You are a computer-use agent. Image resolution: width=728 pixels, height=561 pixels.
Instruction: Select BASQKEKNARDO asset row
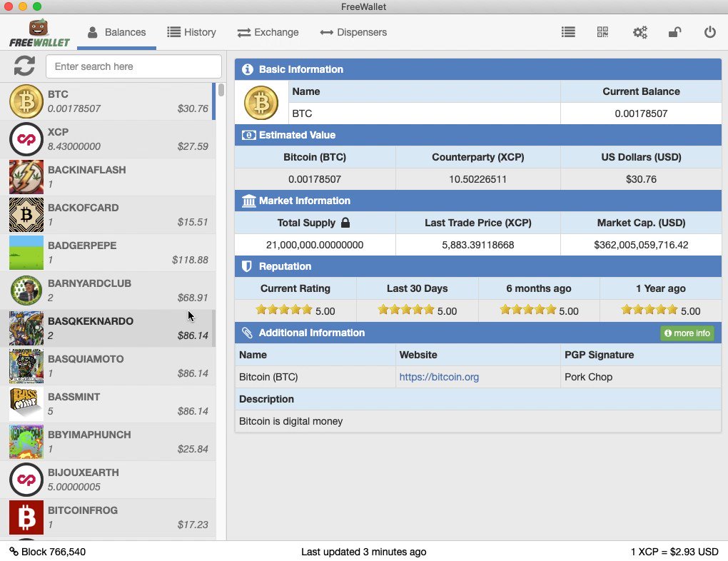pyautogui.click(x=108, y=328)
